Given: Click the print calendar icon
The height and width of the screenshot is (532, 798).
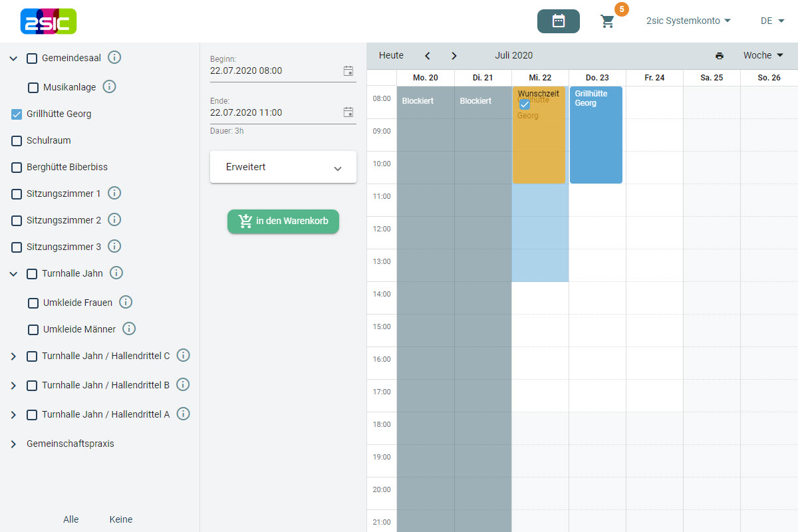Looking at the screenshot, I should (720, 56).
